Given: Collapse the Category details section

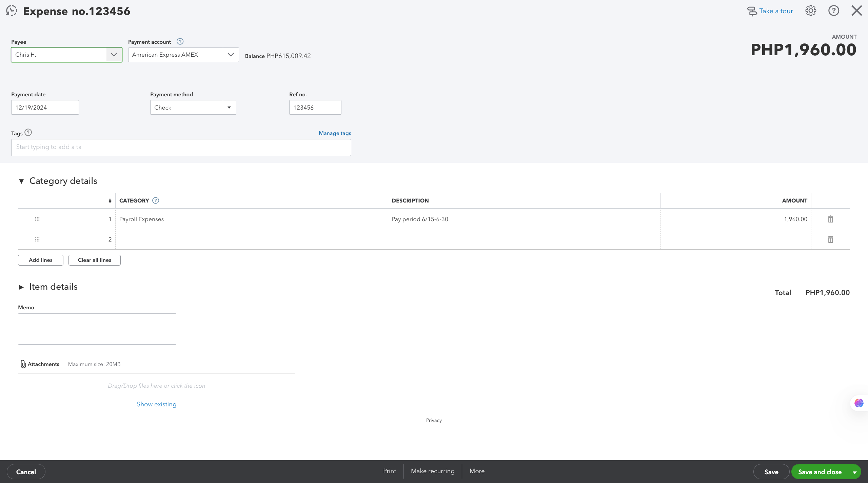Looking at the screenshot, I should coord(21,181).
